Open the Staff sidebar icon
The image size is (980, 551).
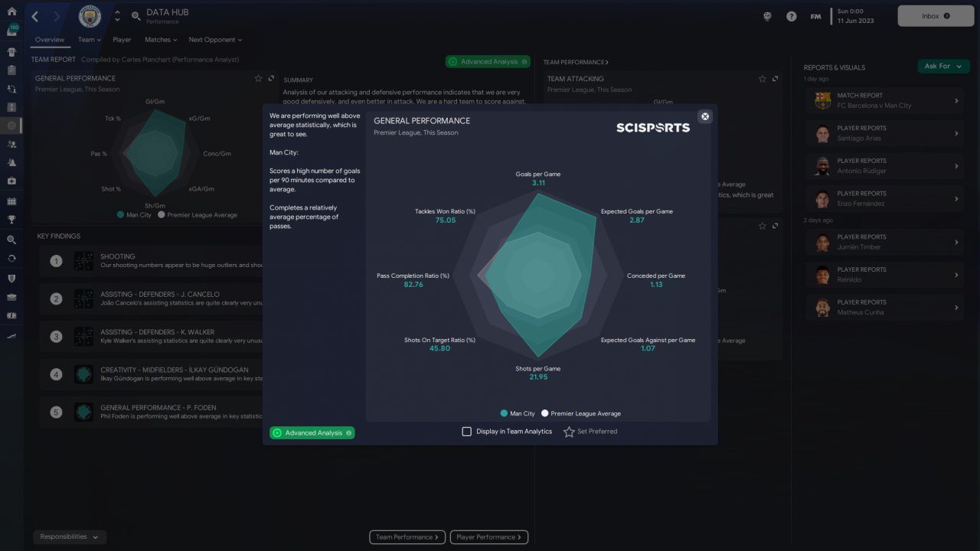pyautogui.click(x=11, y=144)
